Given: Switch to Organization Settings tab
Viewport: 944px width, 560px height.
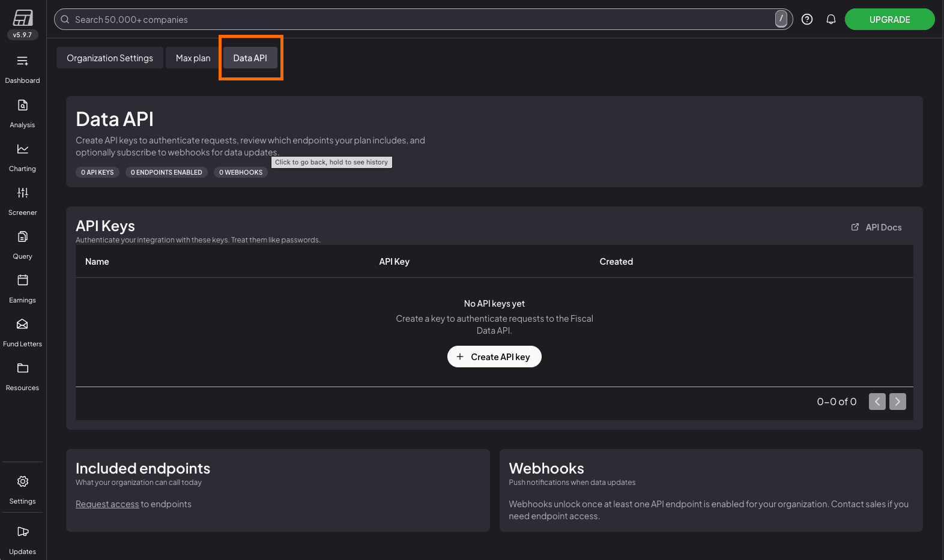Looking at the screenshot, I should [x=110, y=58].
